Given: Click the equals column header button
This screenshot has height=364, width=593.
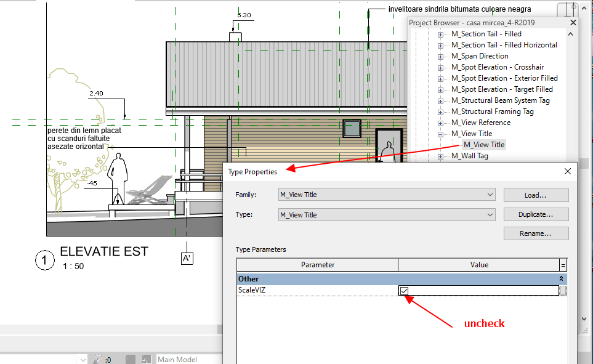Looking at the screenshot, I should point(563,265).
